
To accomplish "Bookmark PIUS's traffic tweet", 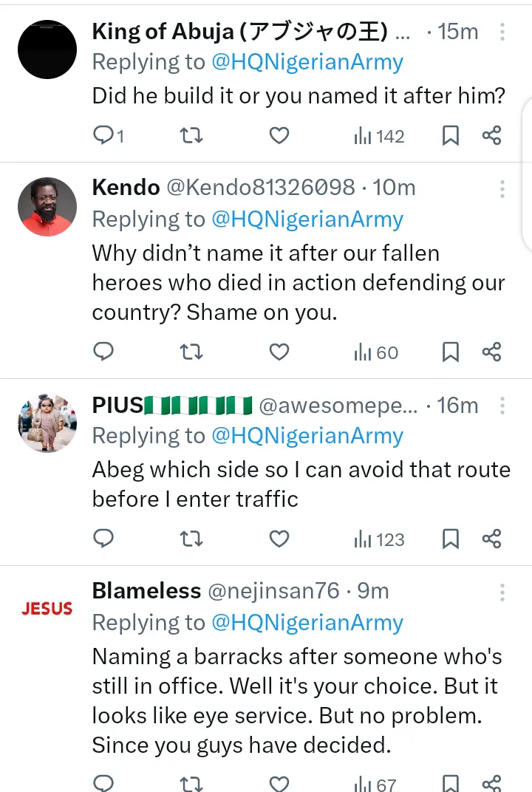I will (x=450, y=539).
